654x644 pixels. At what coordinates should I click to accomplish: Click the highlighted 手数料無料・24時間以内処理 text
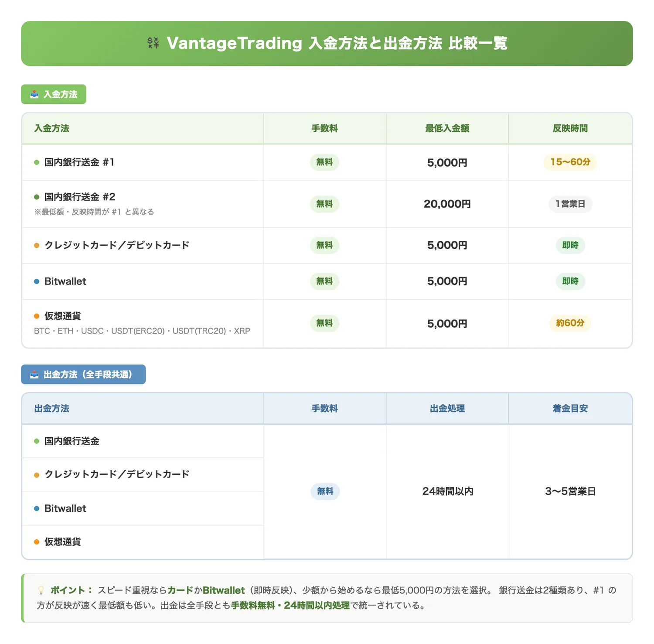(290, 606)
